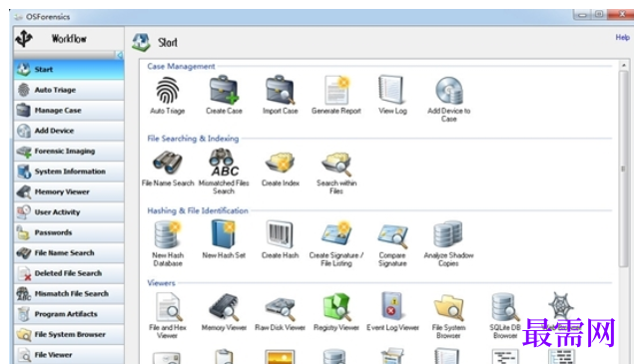The image size is (634, 364).
Task: Click the main panel vertical scrollbar
Action: 623,169
